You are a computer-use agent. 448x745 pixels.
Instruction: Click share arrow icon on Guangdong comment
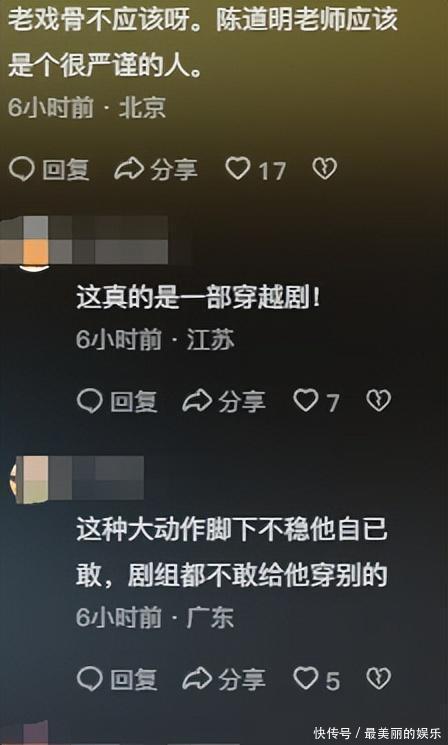(x=197, y=679)
